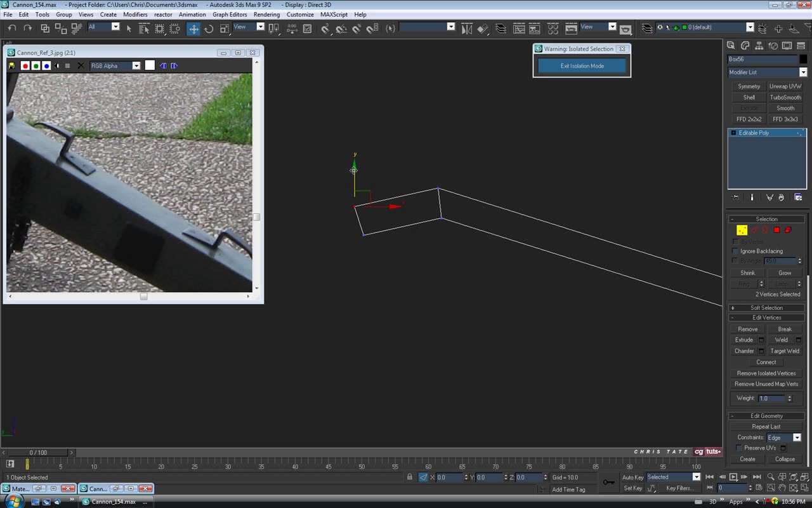Activate the Select and Move tool

click(x=193, y=28)
